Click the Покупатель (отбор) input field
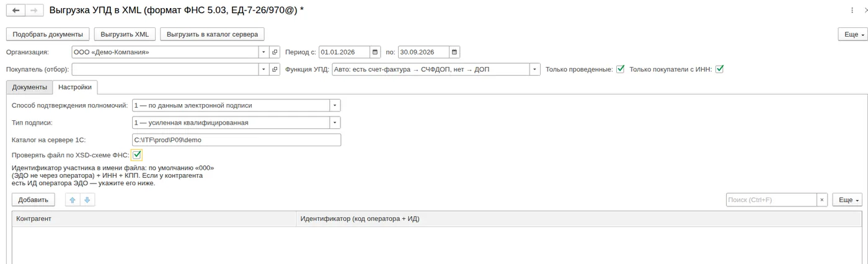The image size is (868, 264). [165, 69]
